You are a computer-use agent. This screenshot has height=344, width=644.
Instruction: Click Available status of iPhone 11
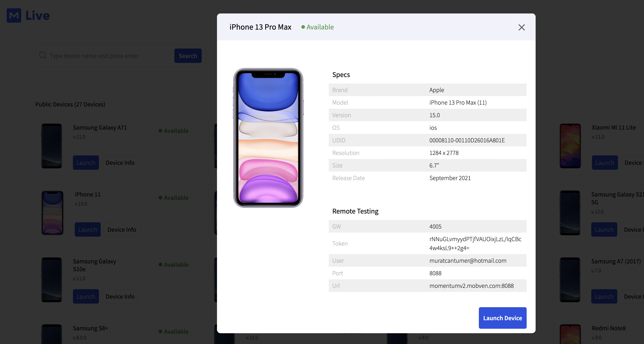click(174, 198)
